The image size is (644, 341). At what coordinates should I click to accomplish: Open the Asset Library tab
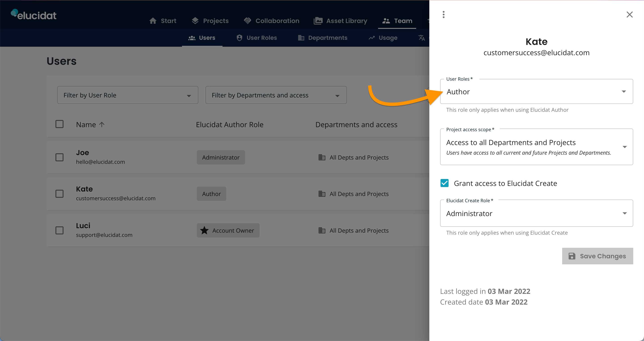(x=341, y=21)
